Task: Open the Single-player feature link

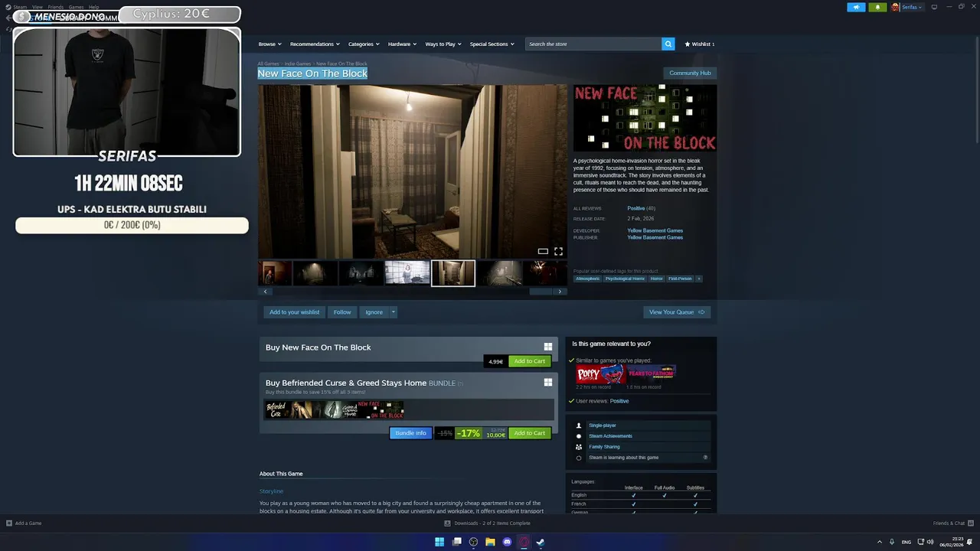Action: pos(603,425)
